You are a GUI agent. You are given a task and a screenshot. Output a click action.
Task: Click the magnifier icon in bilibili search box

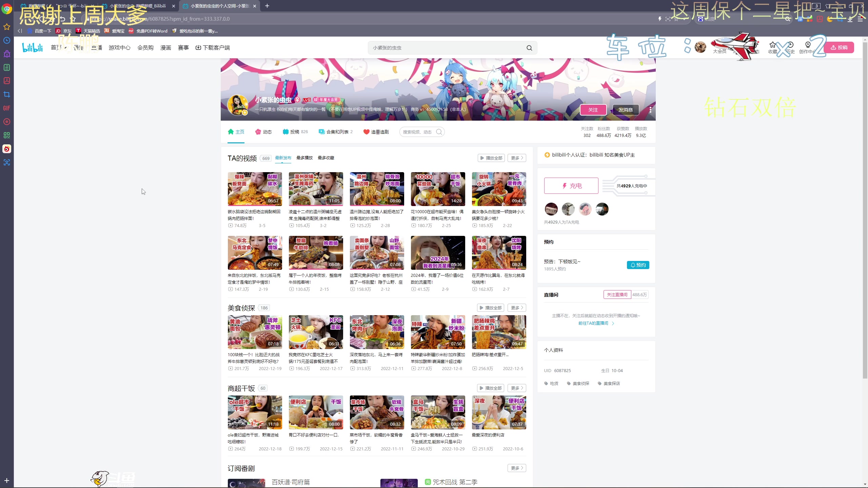pyautogui.click(x=529, y=48)
